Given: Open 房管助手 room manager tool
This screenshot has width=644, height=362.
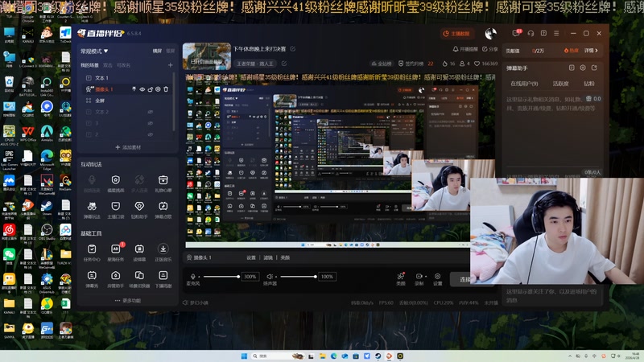Looking at the screenshot, I should tap(115, 278).
